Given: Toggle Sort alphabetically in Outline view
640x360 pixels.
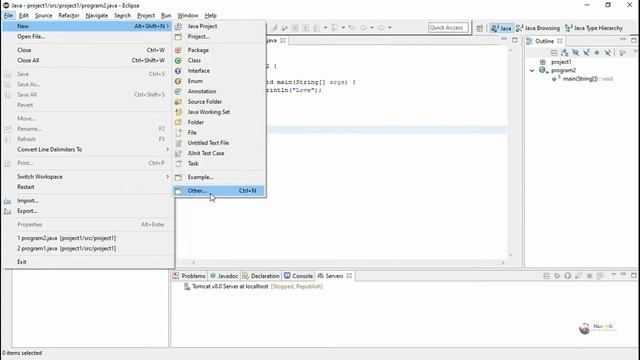Looking at the screenshot, I should (564, 53).
